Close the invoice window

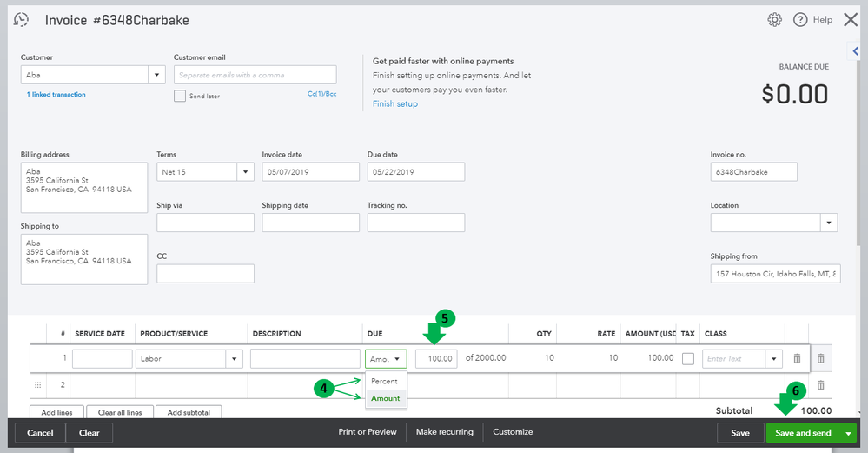(x=851, y=20)
